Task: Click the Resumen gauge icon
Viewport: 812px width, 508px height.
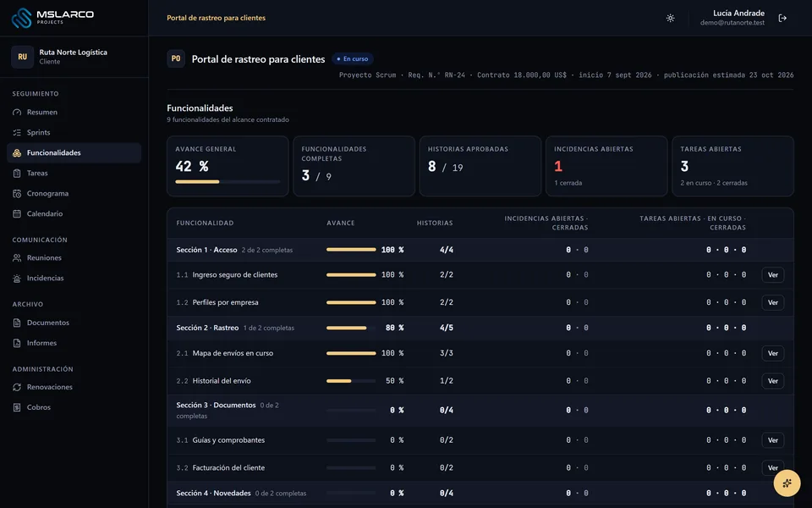Action: pyautogui.click(x=17, y=113)
